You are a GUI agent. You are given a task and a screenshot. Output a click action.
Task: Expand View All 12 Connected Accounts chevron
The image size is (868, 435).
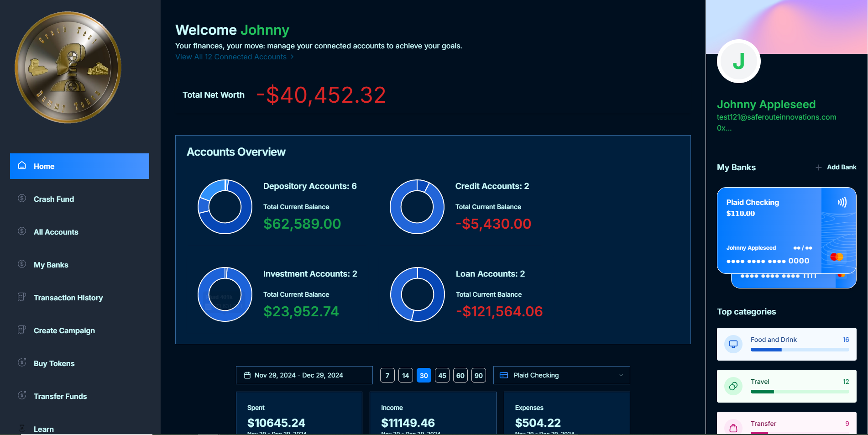[x=292, y=57]
